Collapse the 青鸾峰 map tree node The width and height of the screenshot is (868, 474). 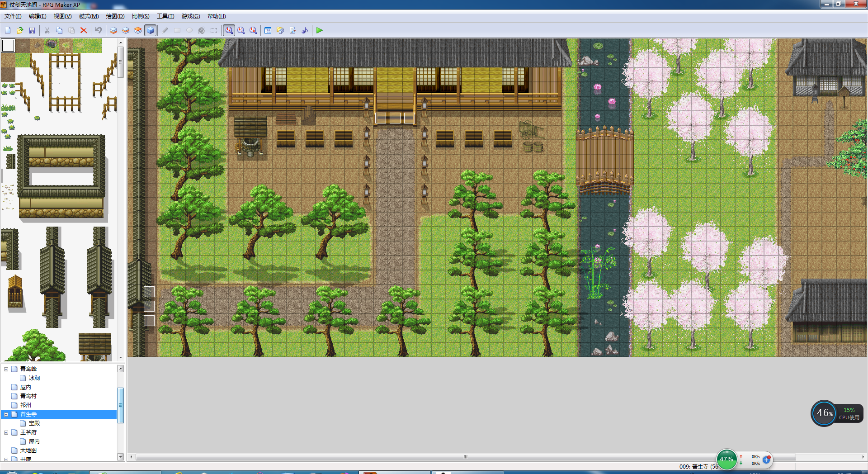pyautogui.click(x=6, y=369)
